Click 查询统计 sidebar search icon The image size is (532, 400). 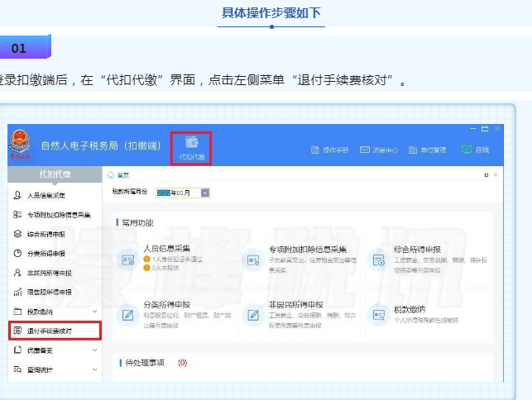pyautogui.click(x=17, y=369)
